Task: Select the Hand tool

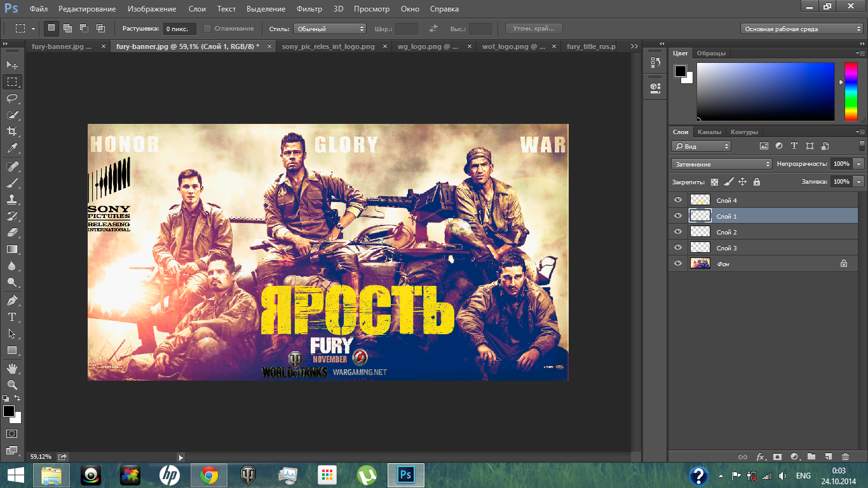Action: click(12, 368)
